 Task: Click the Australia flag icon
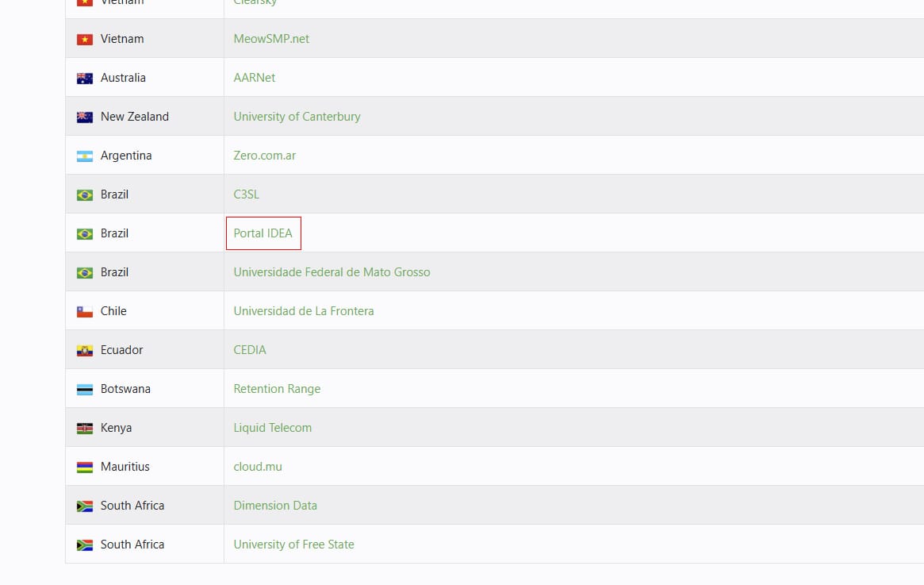click(x=85, y=79)
